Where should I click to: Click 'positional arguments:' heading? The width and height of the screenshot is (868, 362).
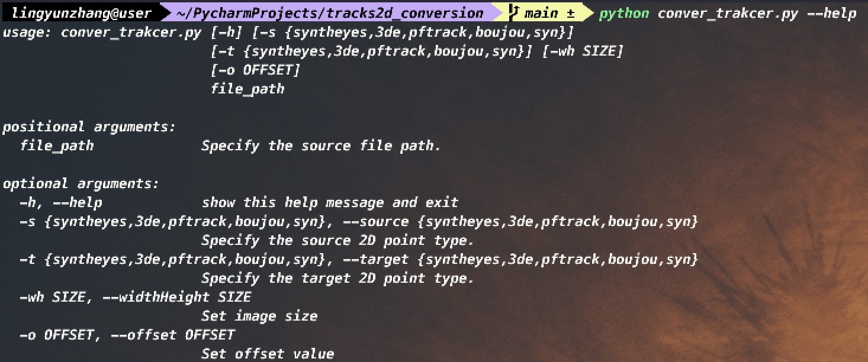click(89, 127)
